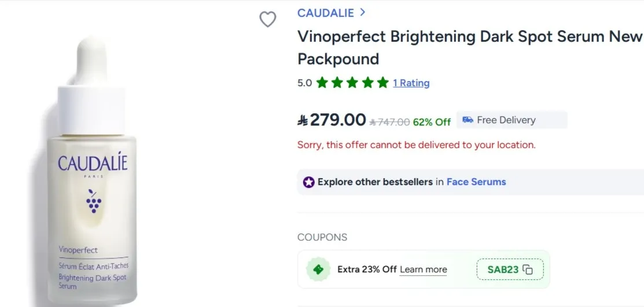This screenshot has height=307, width=644.
Task: Open the CAUDALIE brand link
Action: pos(325,12)
